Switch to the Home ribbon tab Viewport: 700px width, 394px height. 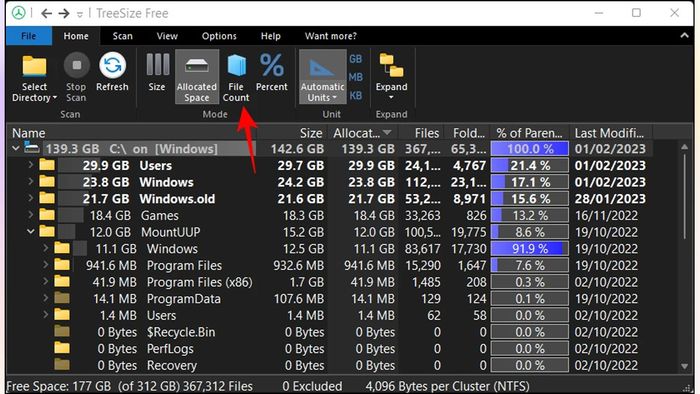point(76,36)
